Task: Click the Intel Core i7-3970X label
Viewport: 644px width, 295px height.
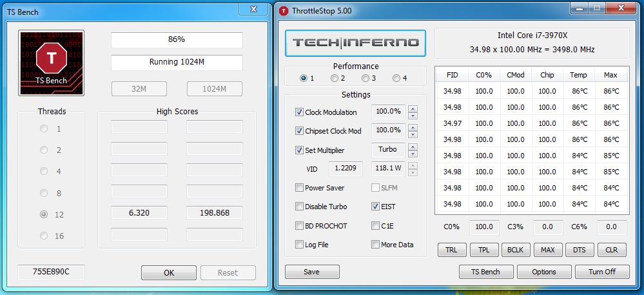Action: [x=532, y=36]
